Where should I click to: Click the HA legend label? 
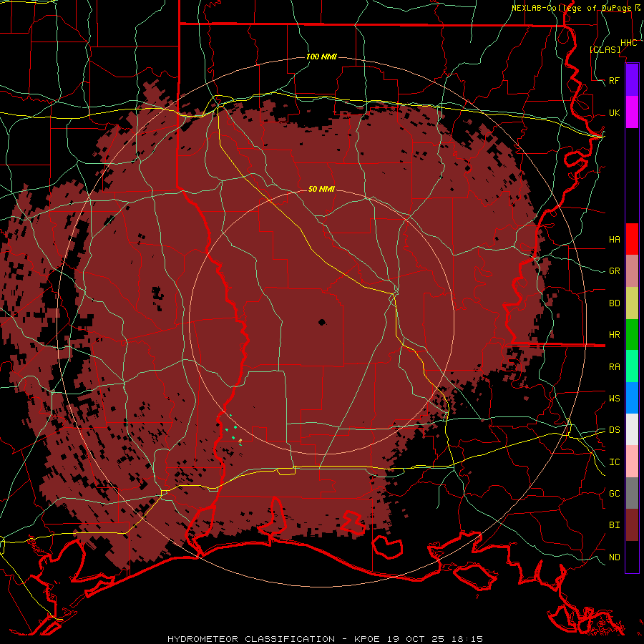click(615, 239)
